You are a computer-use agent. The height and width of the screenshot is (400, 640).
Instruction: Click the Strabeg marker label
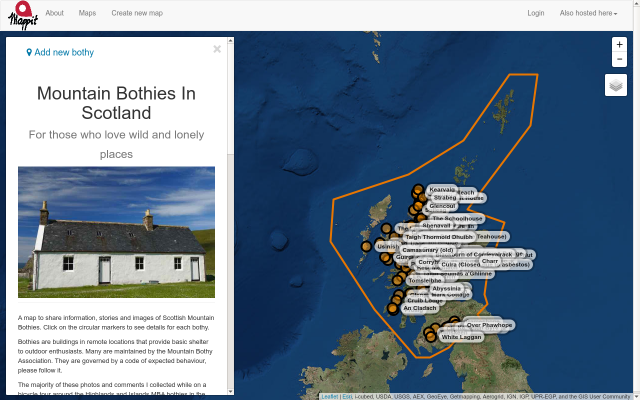pos(444,198)
